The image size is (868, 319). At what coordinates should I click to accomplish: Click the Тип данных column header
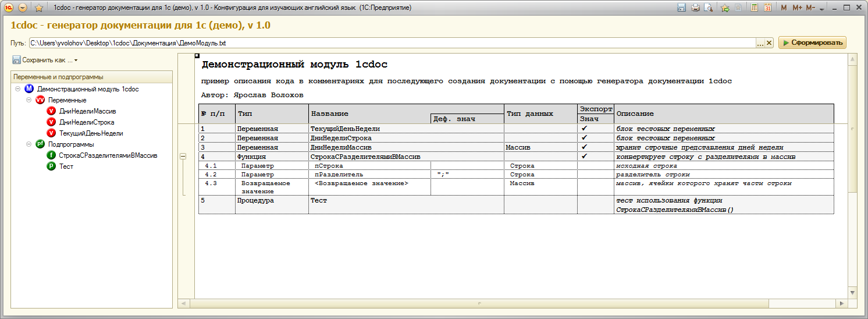tap(541, 114)
